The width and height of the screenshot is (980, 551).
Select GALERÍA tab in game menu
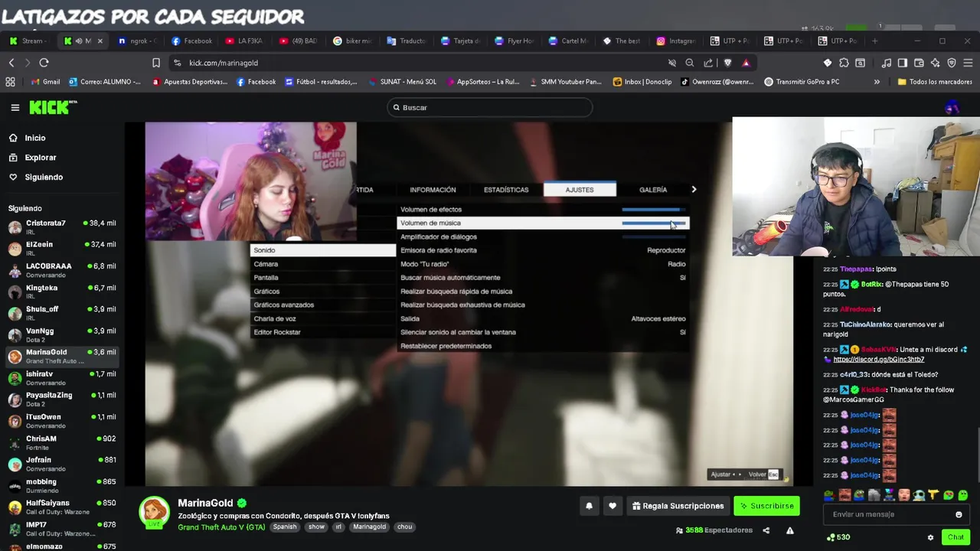(653, 190)
